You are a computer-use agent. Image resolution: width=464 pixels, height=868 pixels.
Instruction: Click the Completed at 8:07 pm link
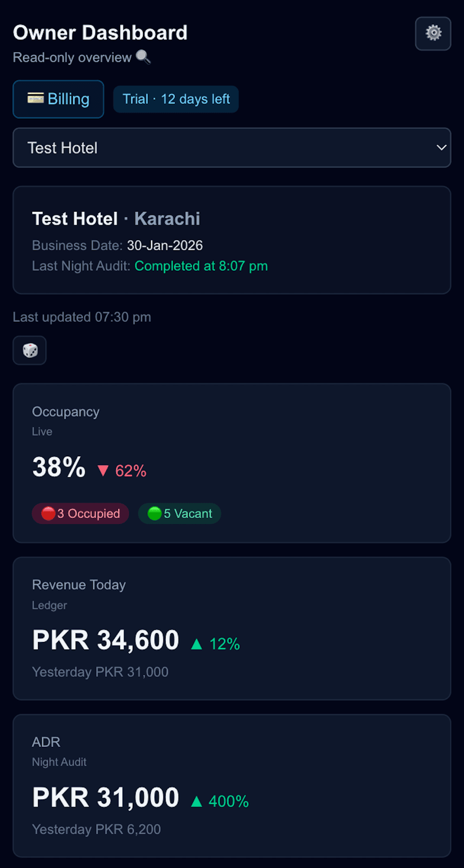pos(201,266)
